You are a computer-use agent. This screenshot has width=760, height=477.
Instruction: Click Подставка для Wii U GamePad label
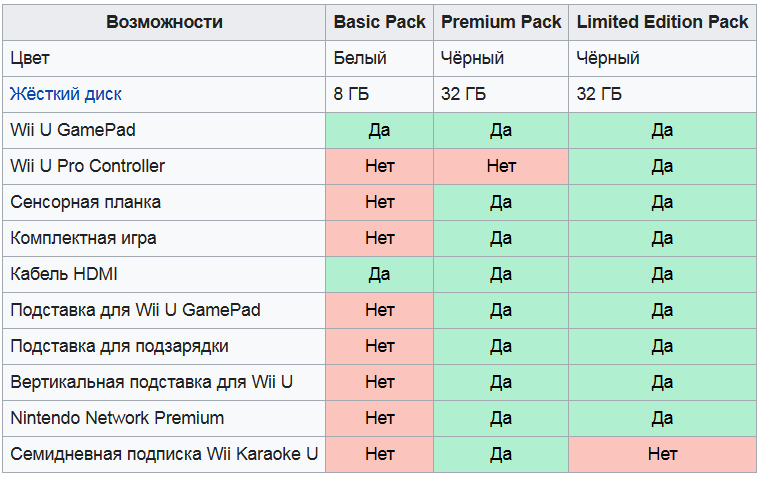(135, 310)
